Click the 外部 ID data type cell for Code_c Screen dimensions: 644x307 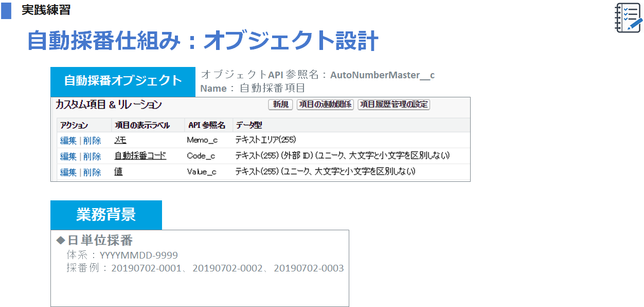pos(343,156)
